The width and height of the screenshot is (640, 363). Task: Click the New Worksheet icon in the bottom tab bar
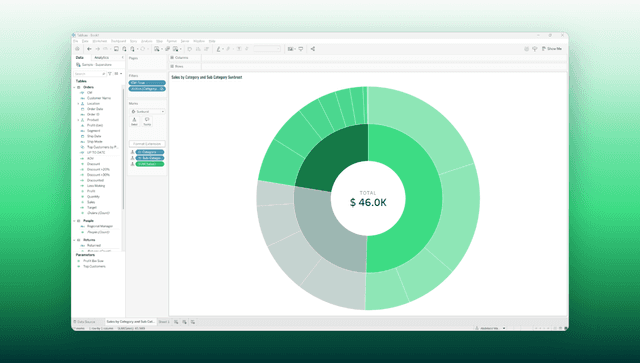[x=176, y=322]
